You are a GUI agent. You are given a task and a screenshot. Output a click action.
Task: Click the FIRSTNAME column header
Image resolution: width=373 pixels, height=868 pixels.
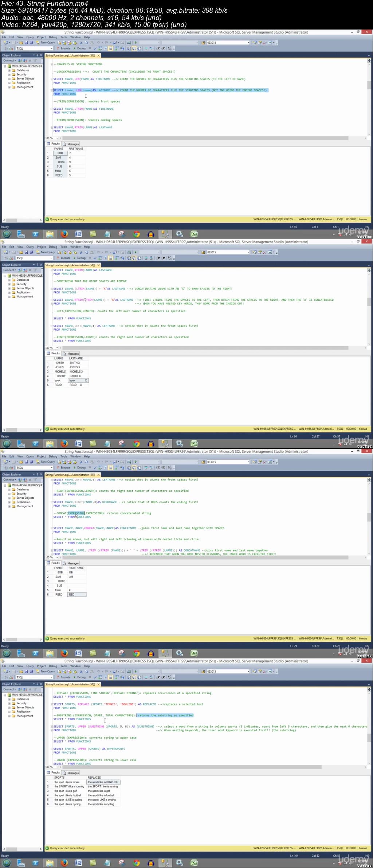pyautogui.click(x=76, y=149)
